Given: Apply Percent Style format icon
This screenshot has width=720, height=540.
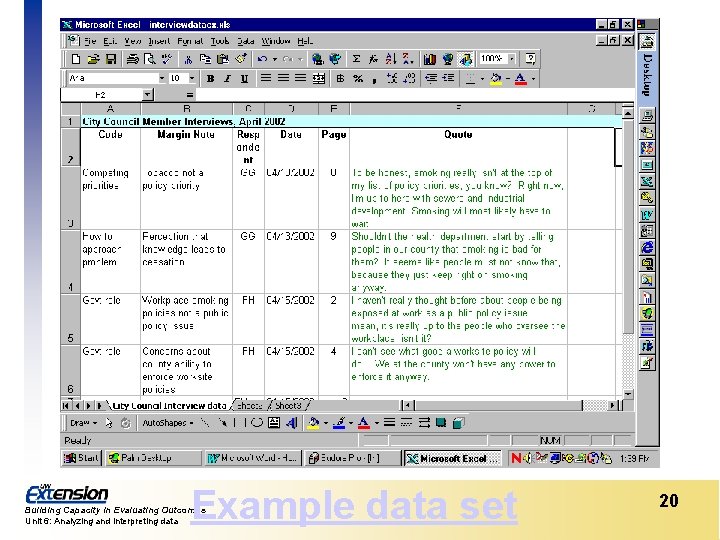Looking at the screenshot, I should [358, 79].
